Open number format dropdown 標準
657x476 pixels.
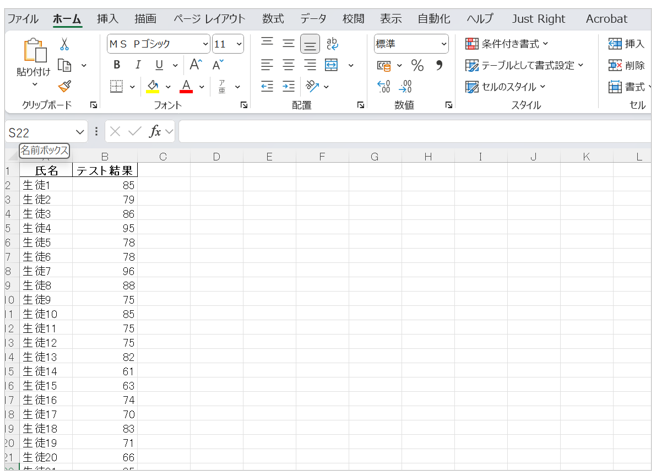pyautogui.click(x=411, y=44)
